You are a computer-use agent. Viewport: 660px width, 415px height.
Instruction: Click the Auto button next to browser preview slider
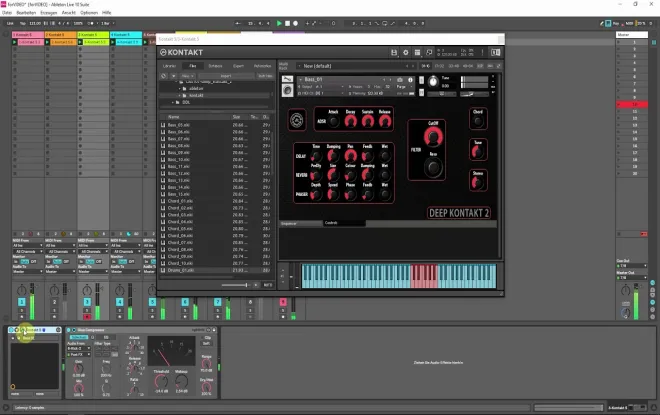tap(268, 285)
